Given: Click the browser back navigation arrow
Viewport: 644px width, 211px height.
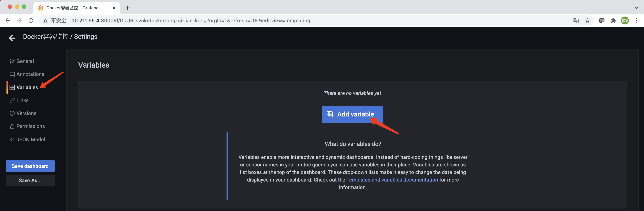Looking at the screenshot, I should tap(8, 20).
